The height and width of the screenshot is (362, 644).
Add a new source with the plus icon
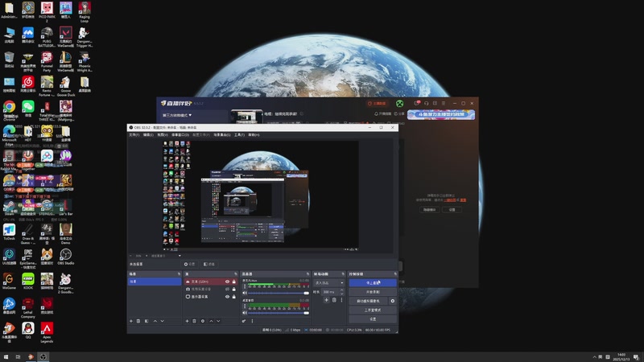pyautogui.click(x=188, y=321)
